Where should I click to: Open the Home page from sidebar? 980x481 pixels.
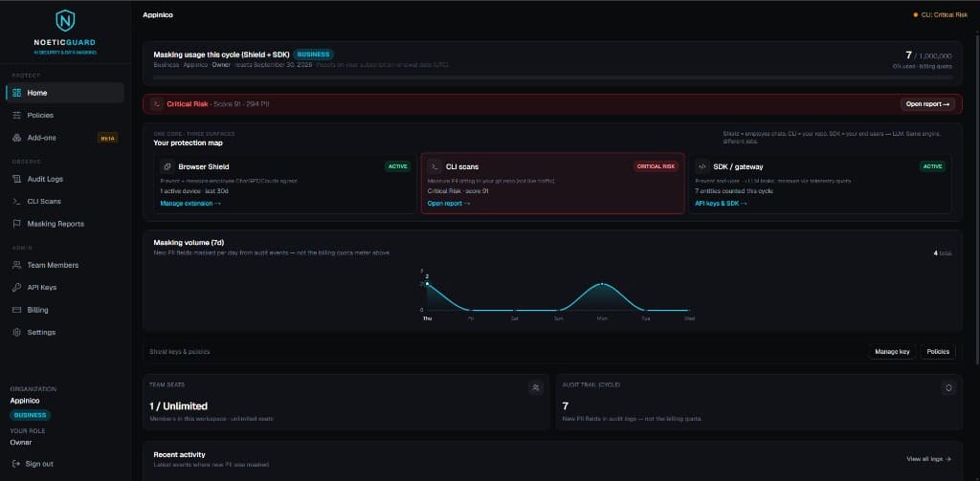(65, 93)
